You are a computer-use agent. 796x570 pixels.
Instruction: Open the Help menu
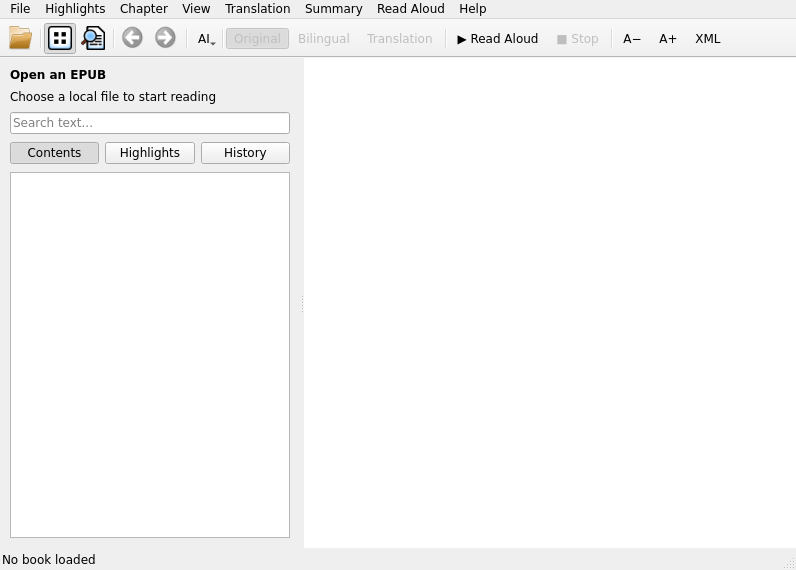(x=473, y=9)
